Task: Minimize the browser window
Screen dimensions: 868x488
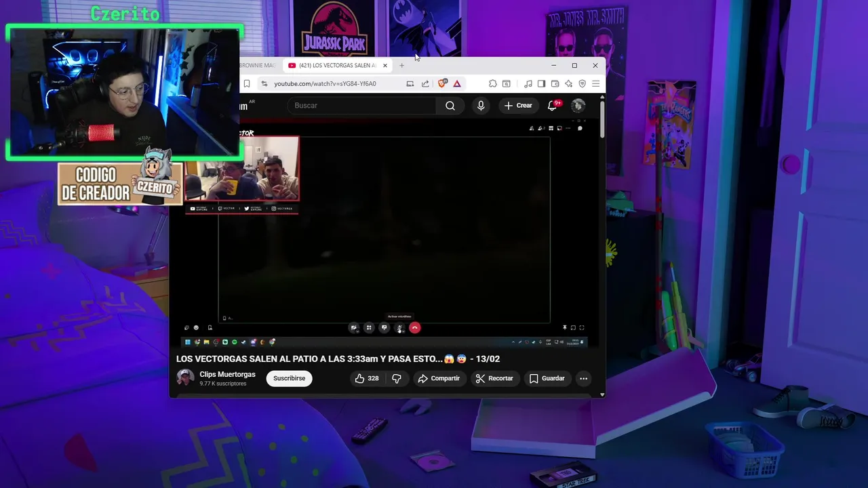Action: pos(553,66)
